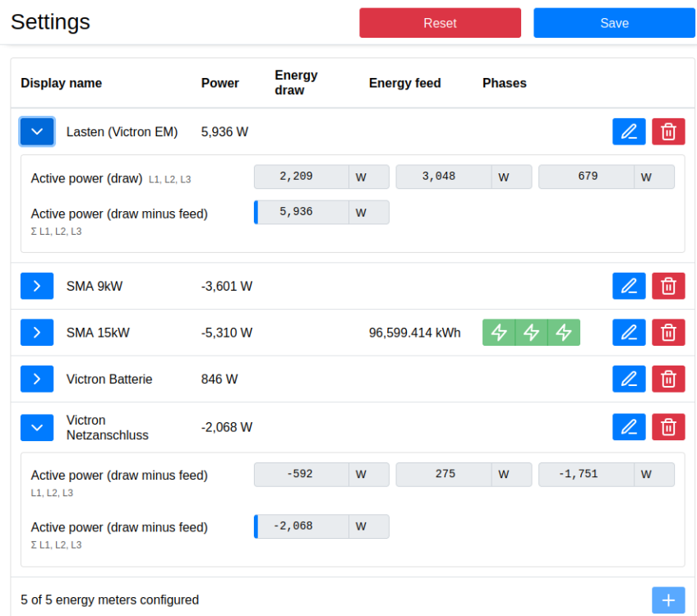
Task: Delete the Lasten (Victron EM) meter
Action: 668,131
